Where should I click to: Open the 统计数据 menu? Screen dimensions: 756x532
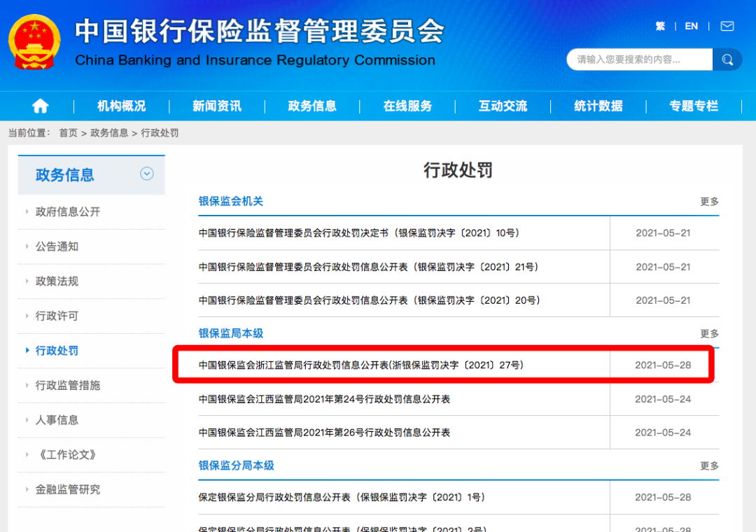(x=598, y=106)
